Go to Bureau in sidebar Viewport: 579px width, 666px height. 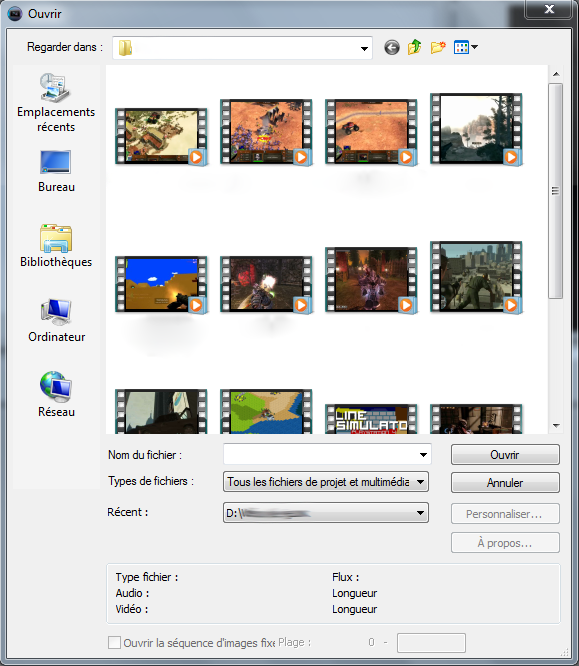click(56, 171)
